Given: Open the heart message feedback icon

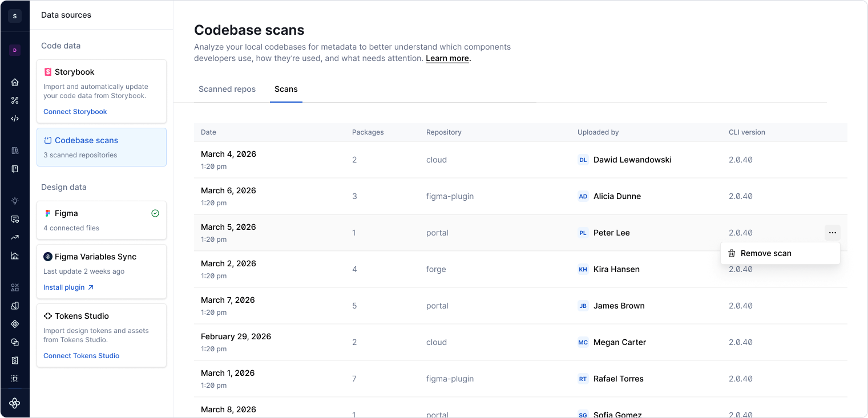Looking at the screenshot, I should pos(15,219).
